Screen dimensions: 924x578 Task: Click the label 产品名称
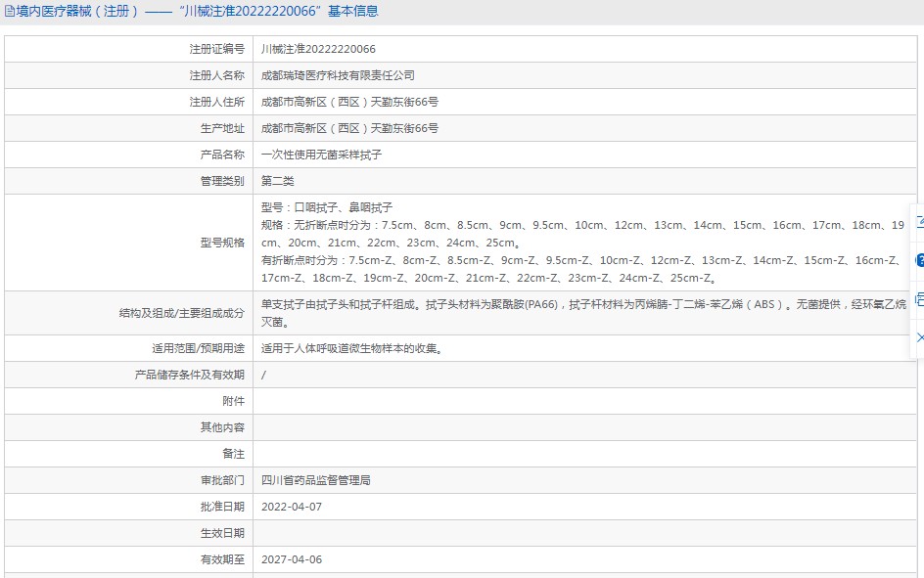tap(222, 155)
